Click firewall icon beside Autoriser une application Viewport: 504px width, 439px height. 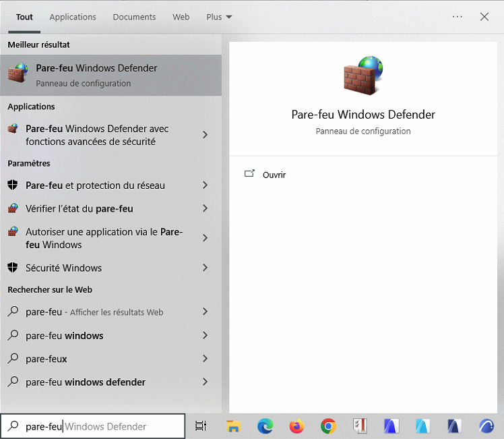pyautogui.click(x=13, y=231)
